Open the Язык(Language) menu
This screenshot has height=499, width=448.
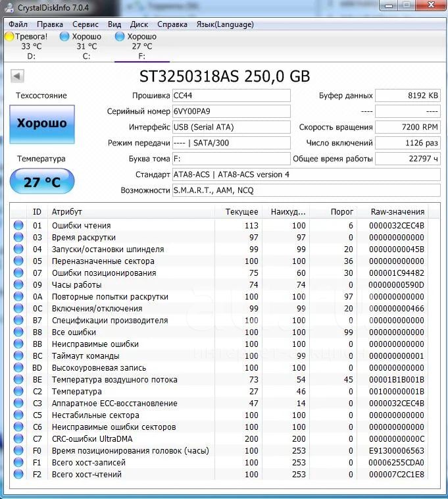225,24
